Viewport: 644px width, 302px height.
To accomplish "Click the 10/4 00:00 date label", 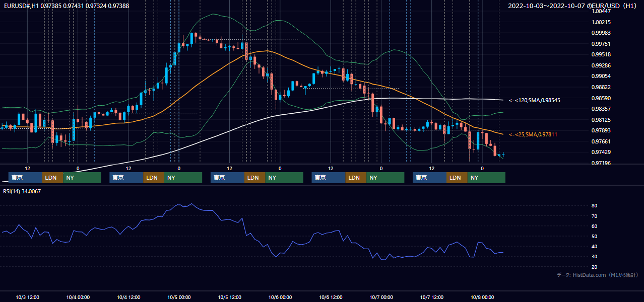I will coord(78,297).
